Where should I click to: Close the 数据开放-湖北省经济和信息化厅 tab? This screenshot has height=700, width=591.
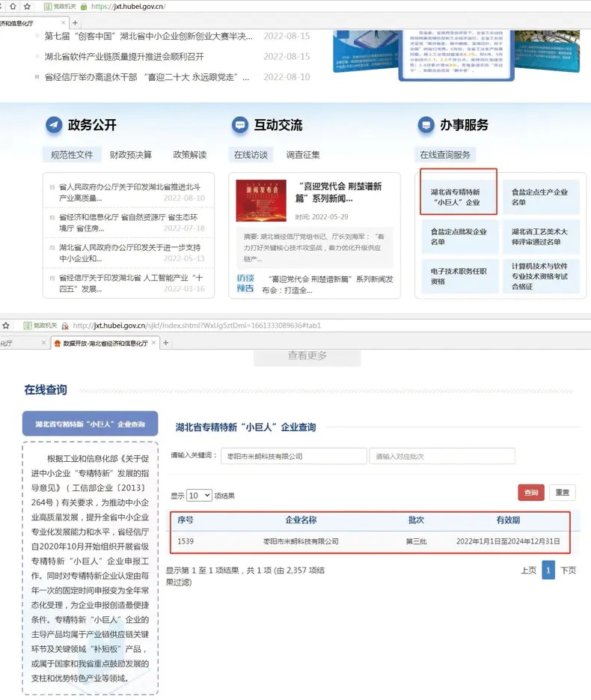[153, 343]
